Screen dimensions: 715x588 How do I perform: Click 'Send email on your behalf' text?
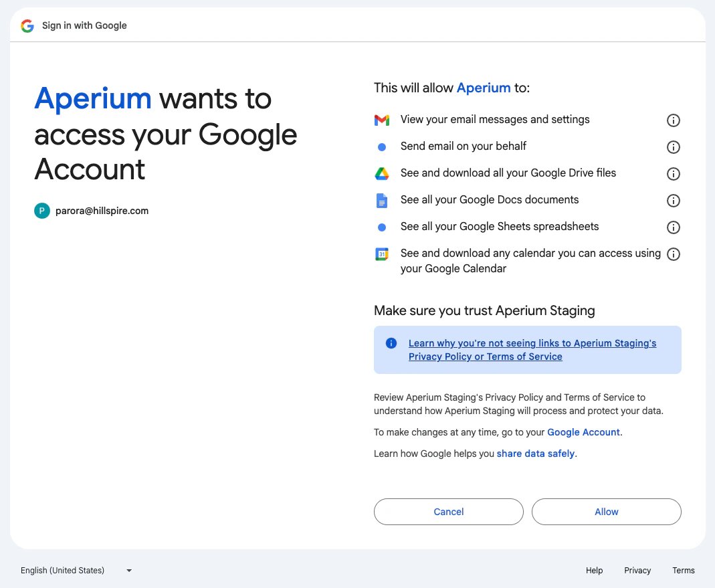(464, 146)
